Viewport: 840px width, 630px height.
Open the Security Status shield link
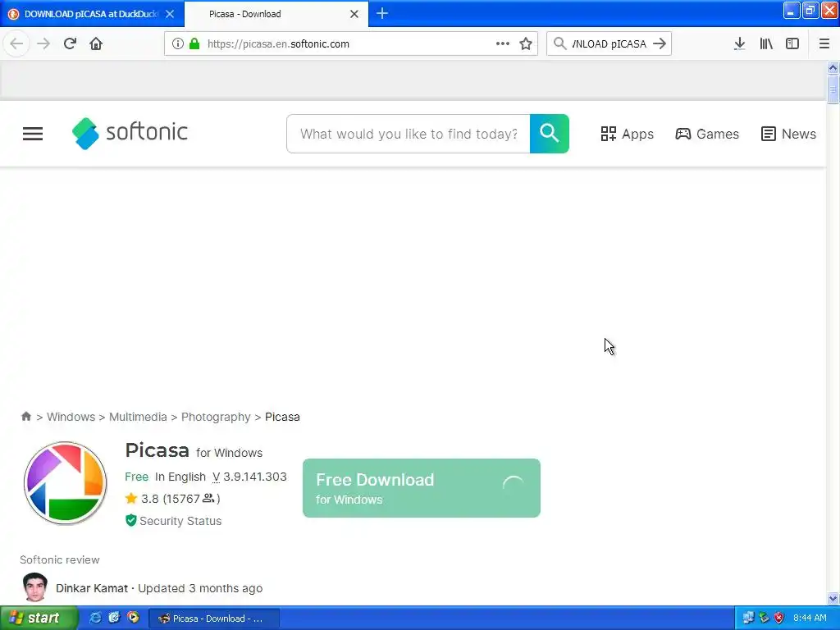(173, 521)
